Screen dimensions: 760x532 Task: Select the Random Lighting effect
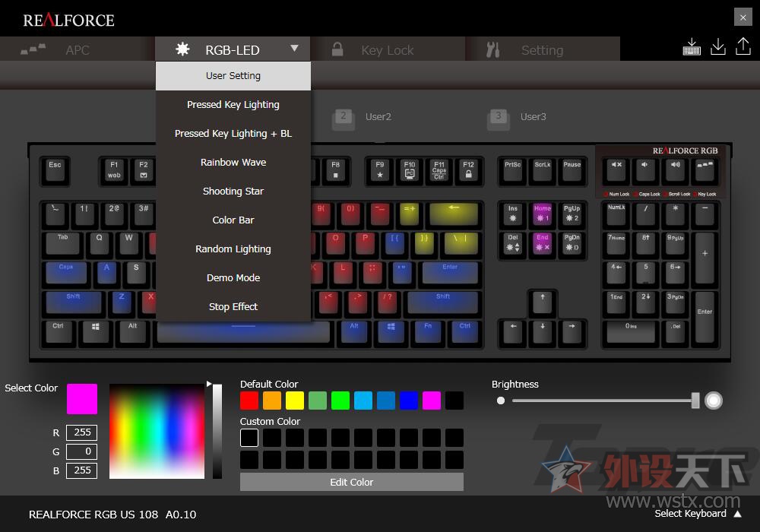(233, 249)
